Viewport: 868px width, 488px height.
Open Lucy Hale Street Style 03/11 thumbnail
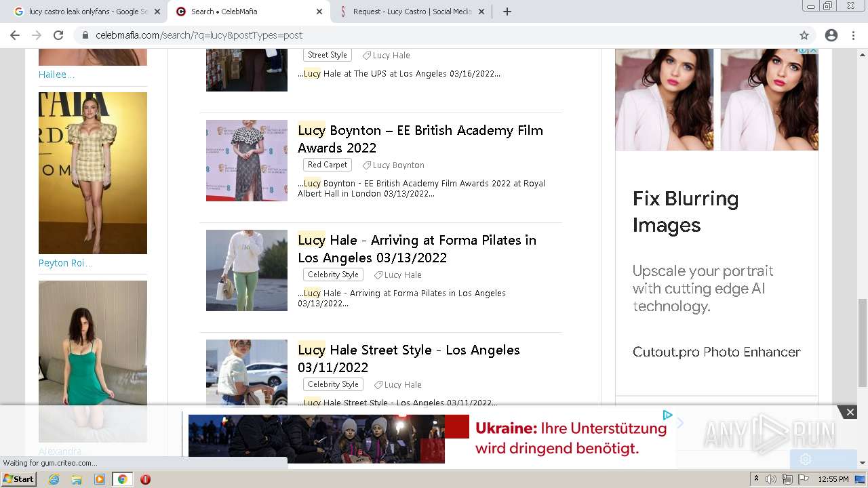[247, 372]
